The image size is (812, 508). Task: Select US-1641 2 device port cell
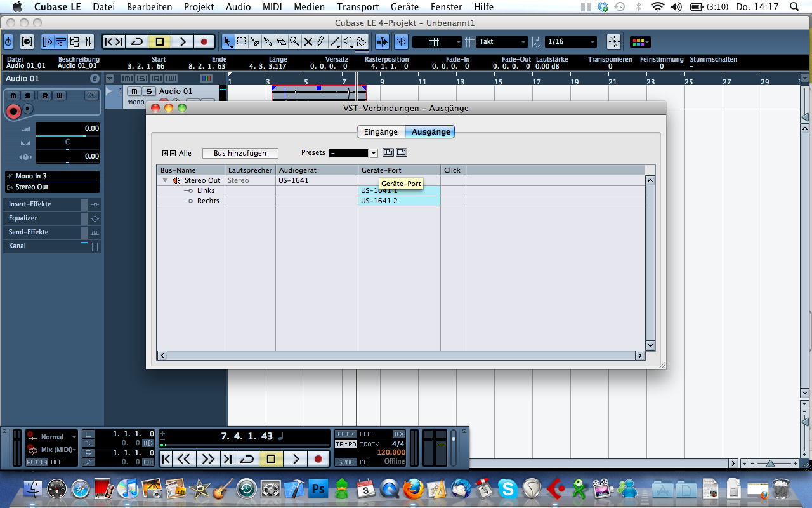(399, 201)
